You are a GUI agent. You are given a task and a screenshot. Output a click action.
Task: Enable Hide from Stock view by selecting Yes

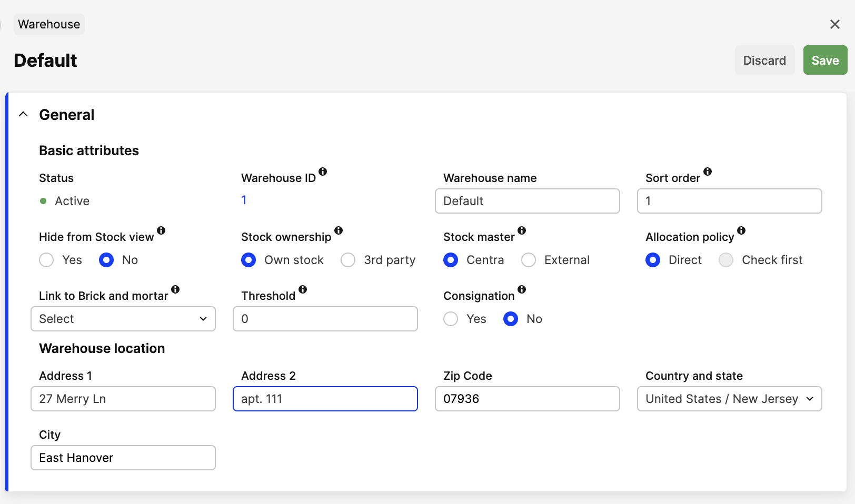[x=46, y=260]
